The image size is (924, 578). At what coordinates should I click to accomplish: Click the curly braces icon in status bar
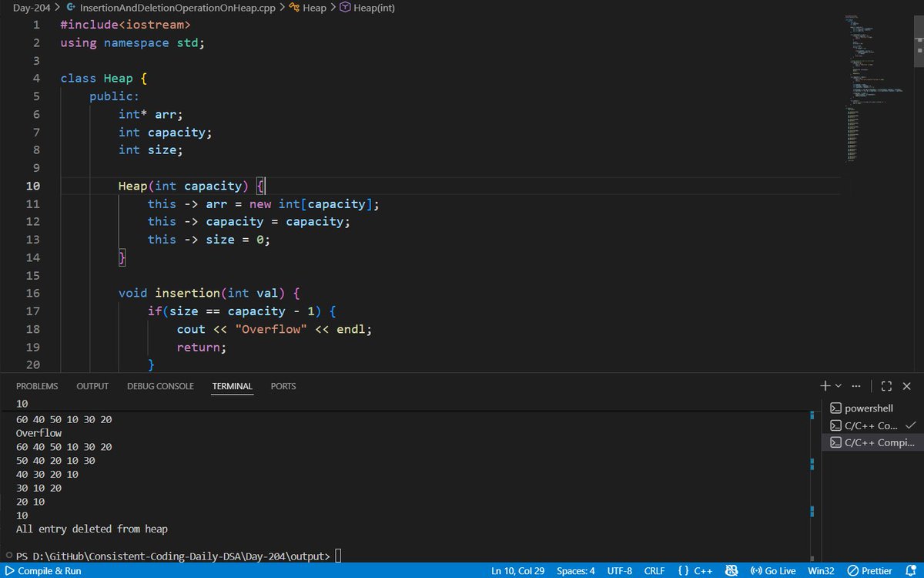pyautogui.click(x=684, y=571)
